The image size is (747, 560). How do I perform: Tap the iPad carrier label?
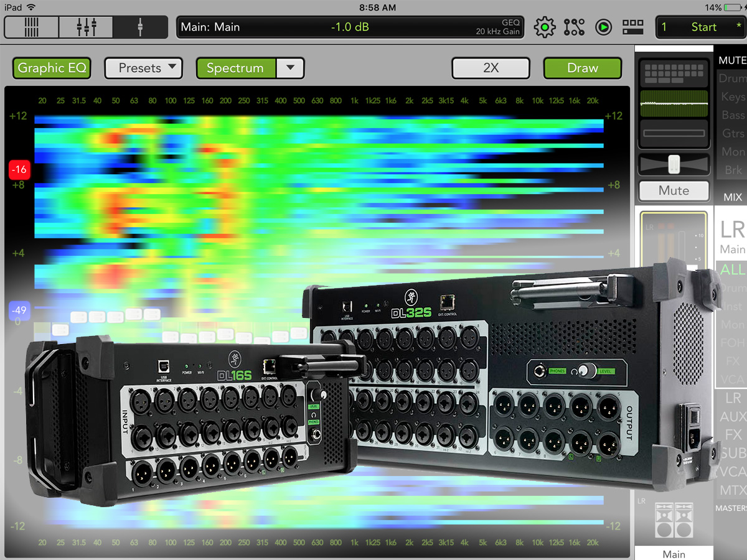tap(13, 7)
